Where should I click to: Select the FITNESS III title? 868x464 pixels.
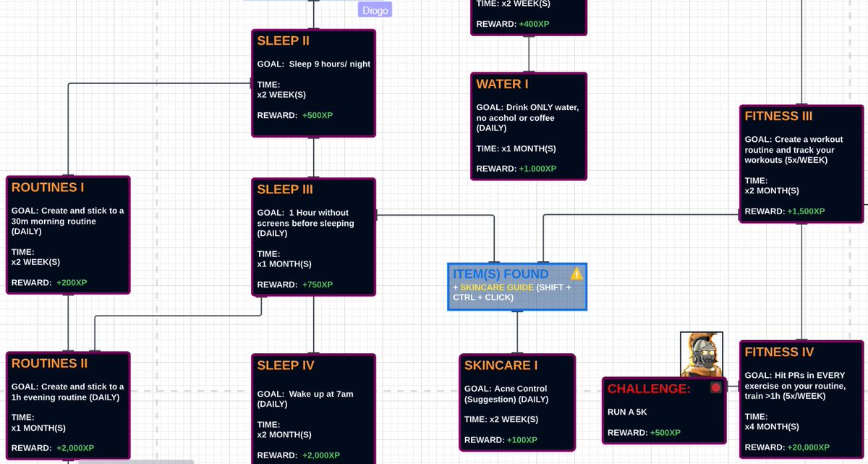click(x=779, y=116)
